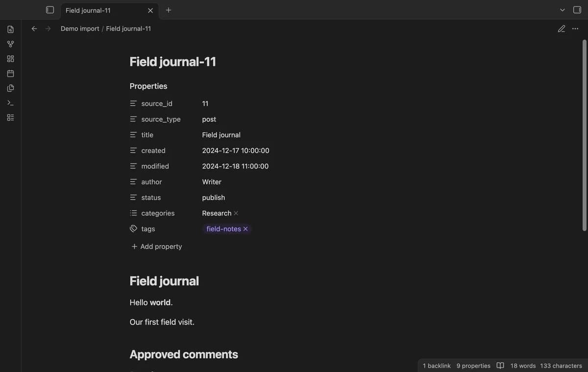This screenshot has height=372, width=588.
Task: Click the status property type icon
Action: 133,198
